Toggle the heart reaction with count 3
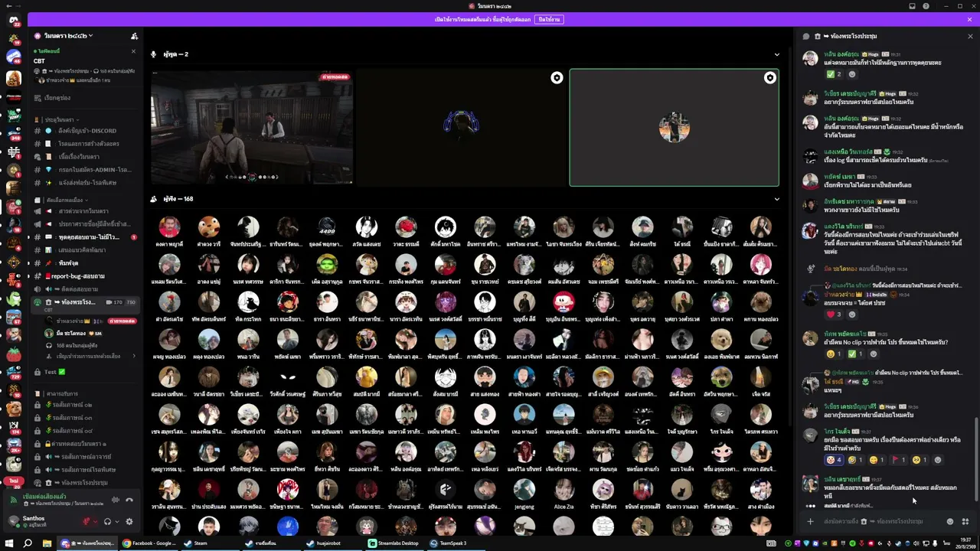980x551 pixels. (834, 314)
